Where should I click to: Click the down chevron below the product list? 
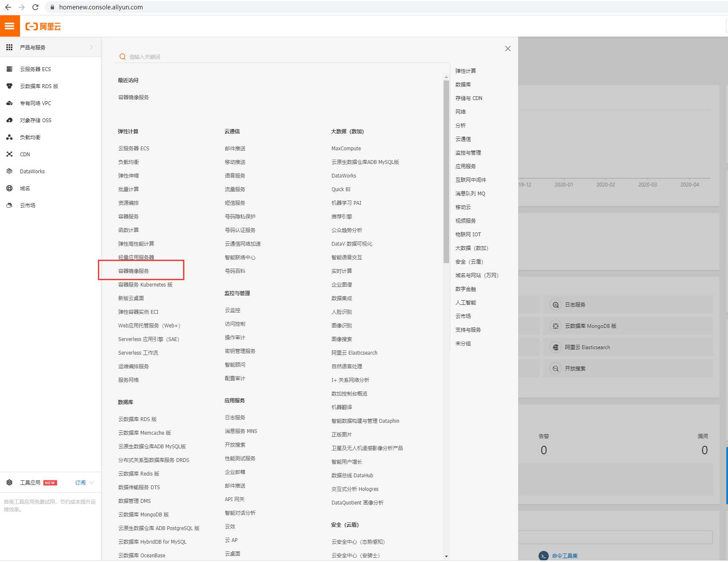(x=446, y=556)
